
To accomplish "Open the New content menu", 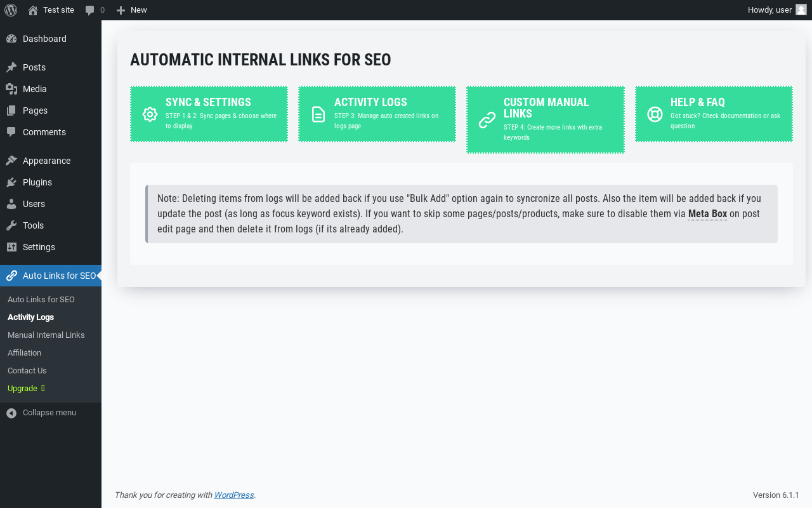I will pyautogui.click(x=132, y=10).
